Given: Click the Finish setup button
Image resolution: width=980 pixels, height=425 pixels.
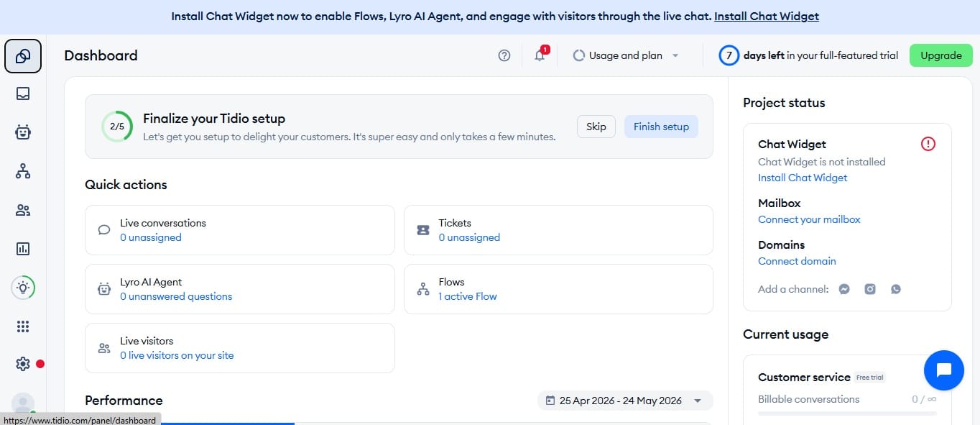Looking at the screenshot, I should [x=661, y=127].
